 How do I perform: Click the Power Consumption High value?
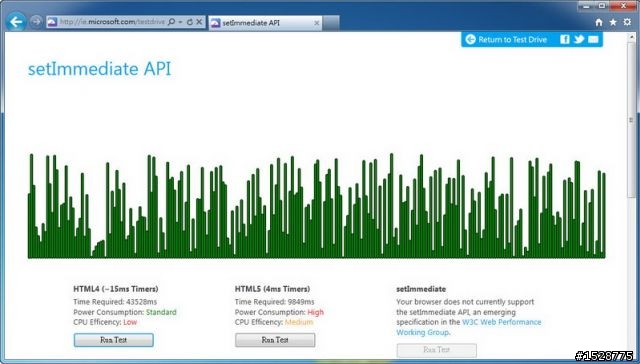316,312
